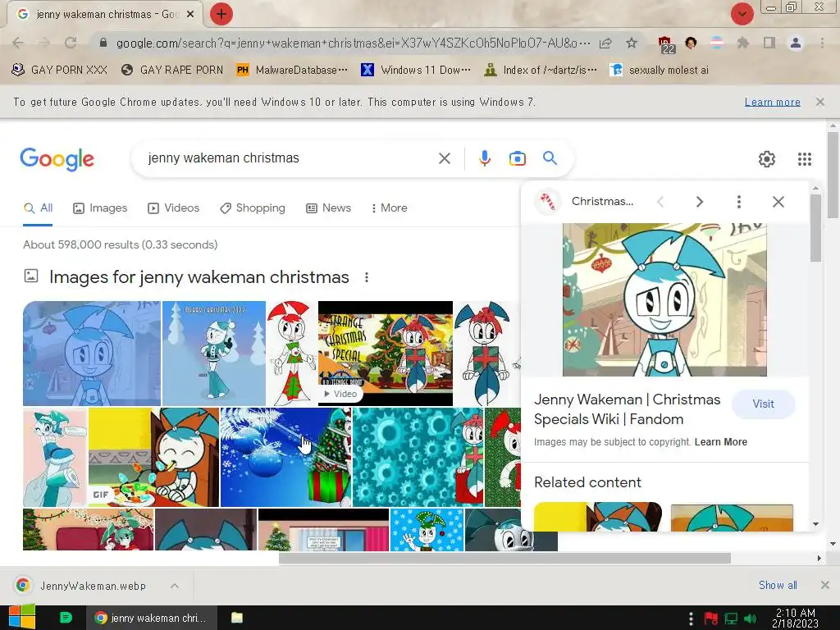The height and width of the screenshot is (630, 840).
Task: Open the MalwareDatabase bookmark
Action: (x=291, y=71)
